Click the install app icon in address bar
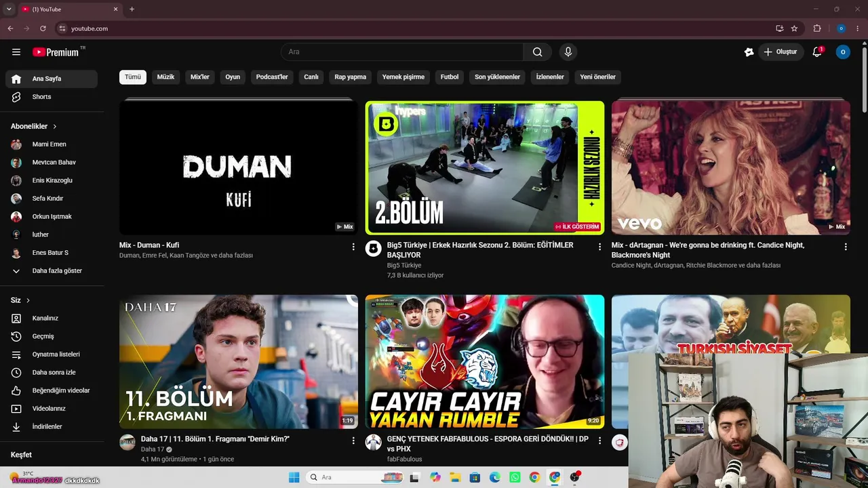The image size is (868, 488). coord(779,28)
